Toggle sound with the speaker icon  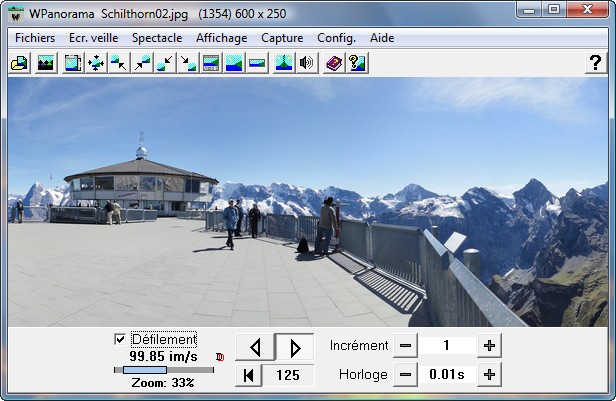point(307,63)
